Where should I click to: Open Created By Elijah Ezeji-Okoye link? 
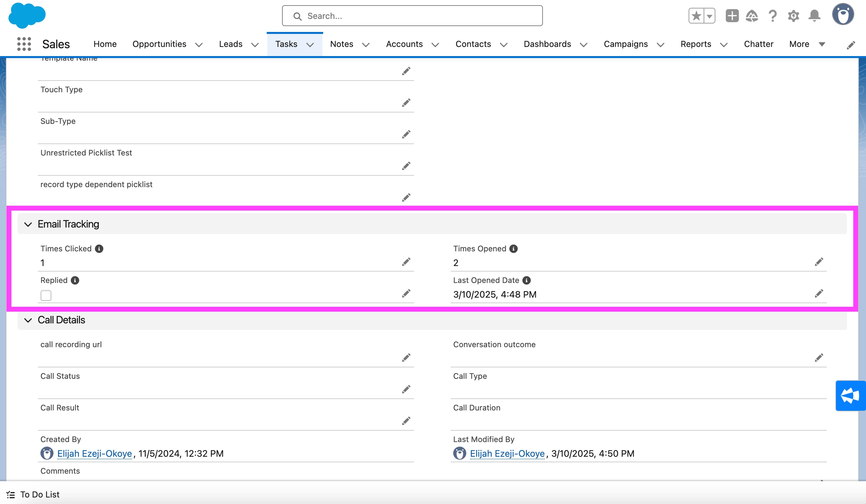95,453
